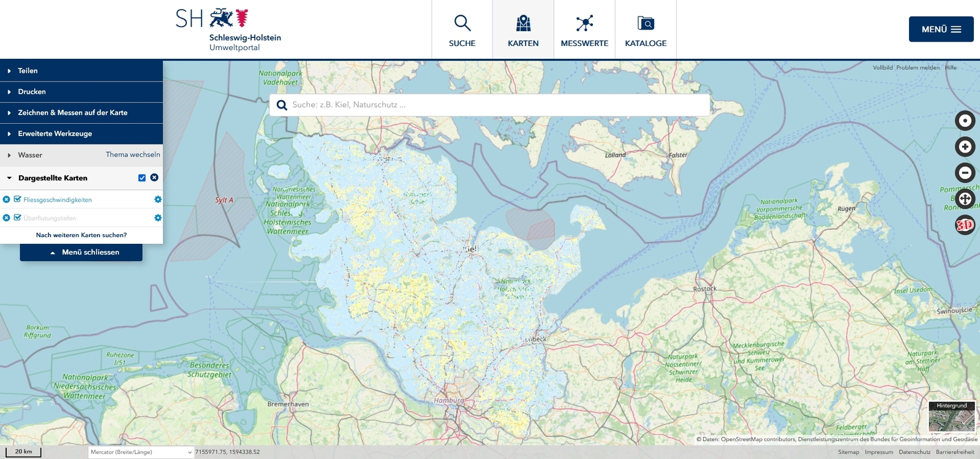
Task: Click the pan arrows map control
Action: click(x=965, y=199)
